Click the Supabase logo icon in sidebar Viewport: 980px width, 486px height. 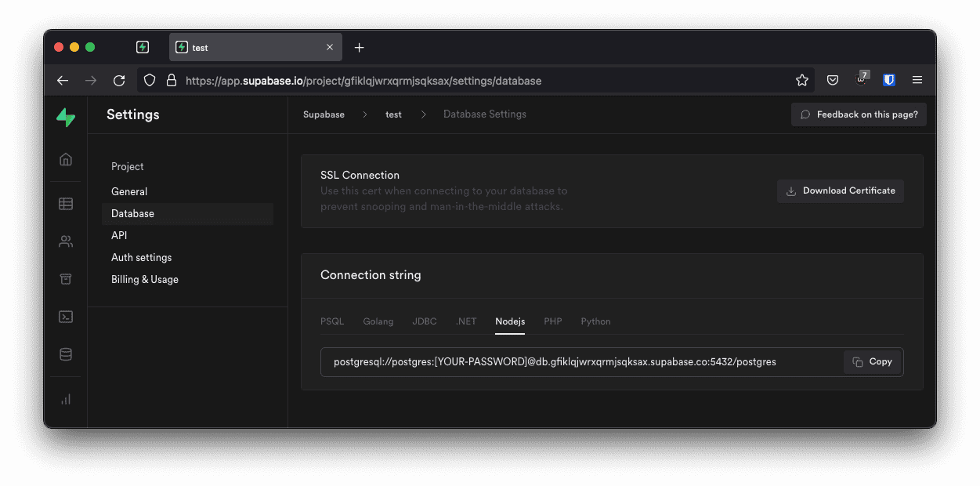click(66, 118)
